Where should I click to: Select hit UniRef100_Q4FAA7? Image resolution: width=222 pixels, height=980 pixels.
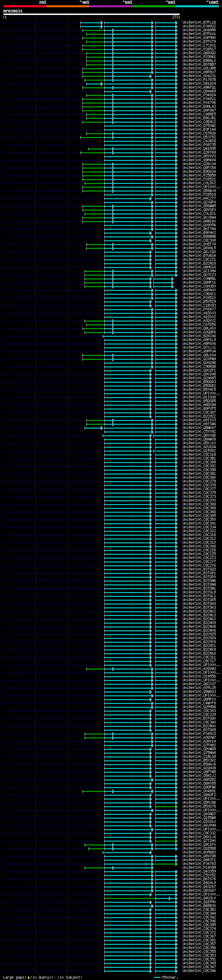click(x=199, y=110)
